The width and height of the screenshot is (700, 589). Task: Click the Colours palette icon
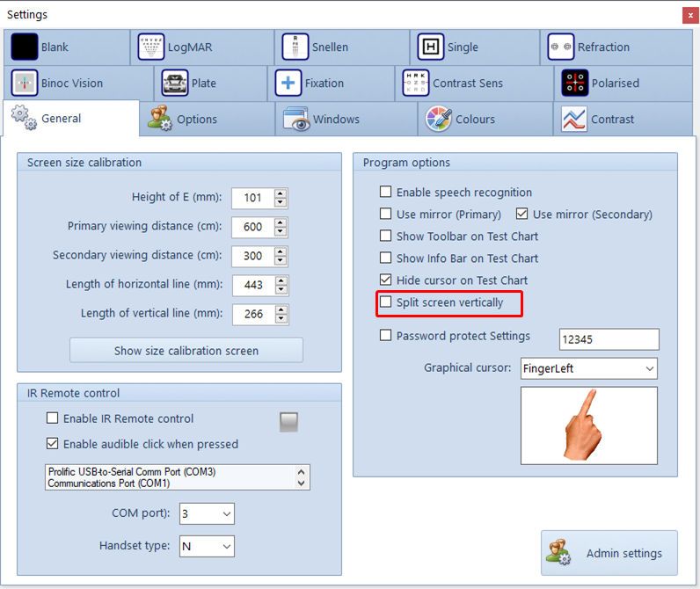[439, 120]
